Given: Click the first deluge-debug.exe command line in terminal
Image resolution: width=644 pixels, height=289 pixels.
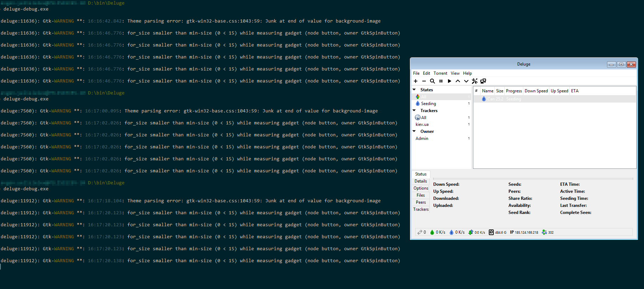Looking at the screenshot, I should click(x=26, y=9).
